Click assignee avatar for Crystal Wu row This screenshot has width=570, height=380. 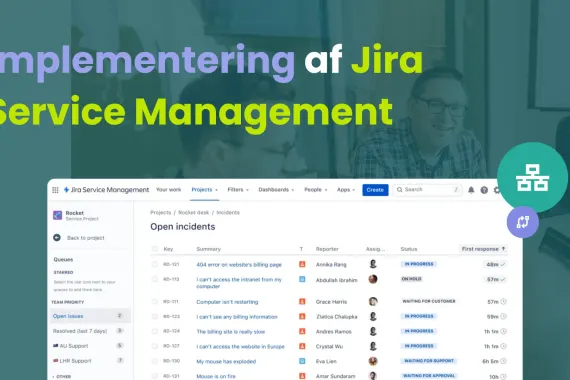click(x=373, y=346)
